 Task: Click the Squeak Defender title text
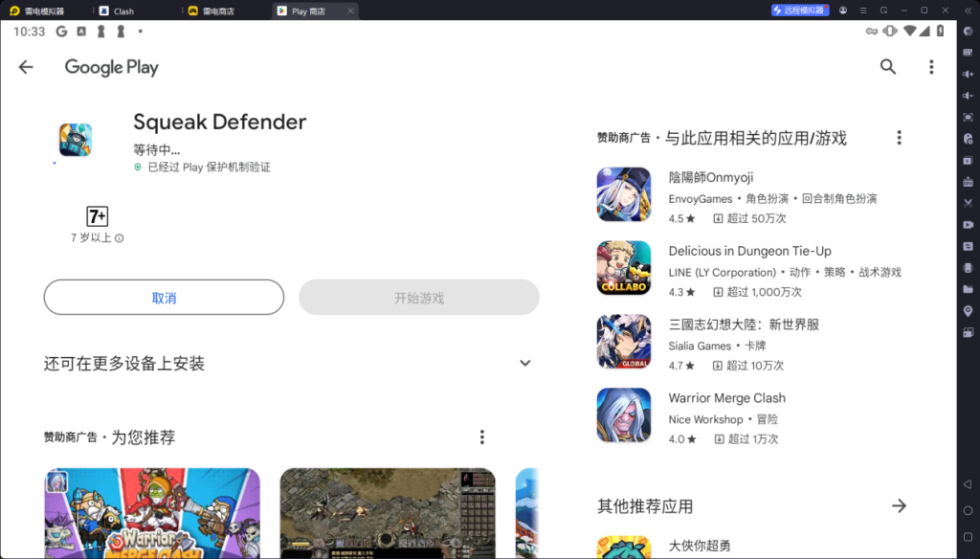[x=220, y=122]
